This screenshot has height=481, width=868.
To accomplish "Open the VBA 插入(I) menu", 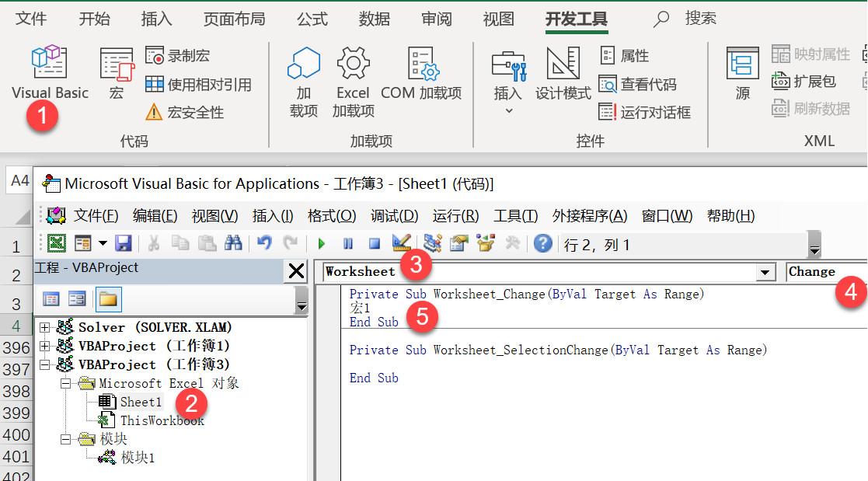I will [x=273, y=215].
